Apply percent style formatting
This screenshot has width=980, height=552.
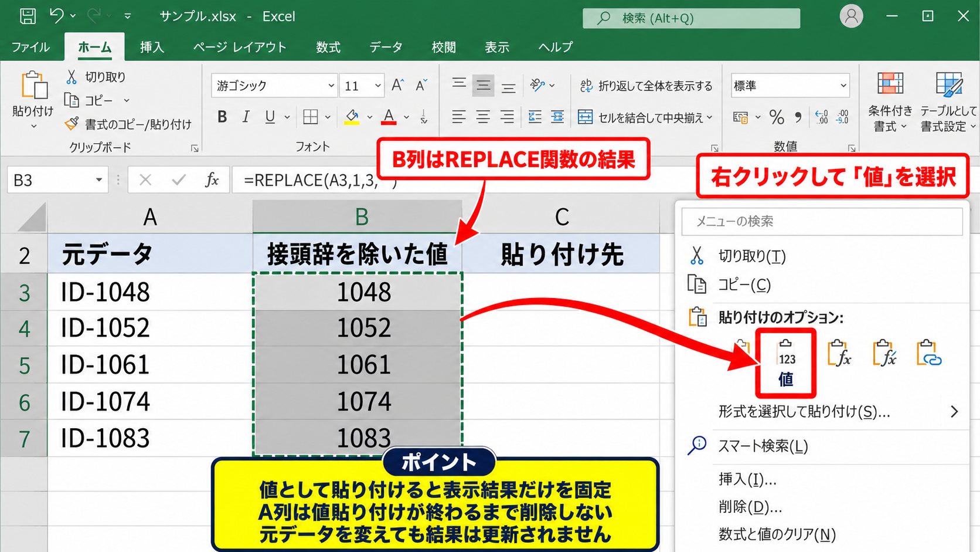pos(777,117)
